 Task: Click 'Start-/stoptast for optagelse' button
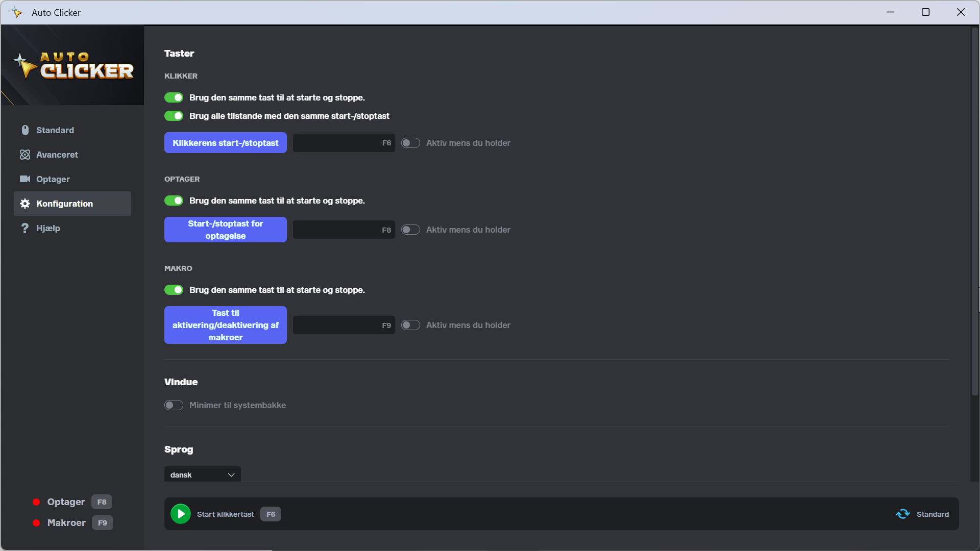[x=225, y=230]
